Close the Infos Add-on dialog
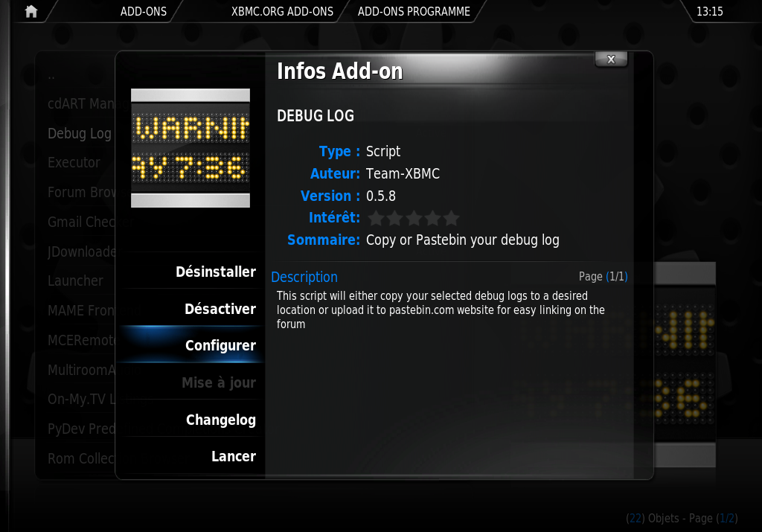Image resolution: width=762 pixels, height=532 pixels. tap(612, 60)
